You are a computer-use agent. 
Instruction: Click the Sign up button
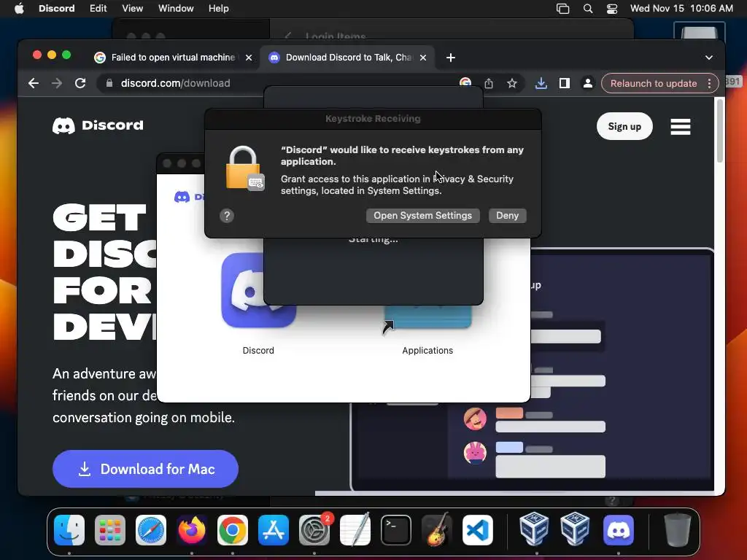pyautogui.click(x=624, y=126)
